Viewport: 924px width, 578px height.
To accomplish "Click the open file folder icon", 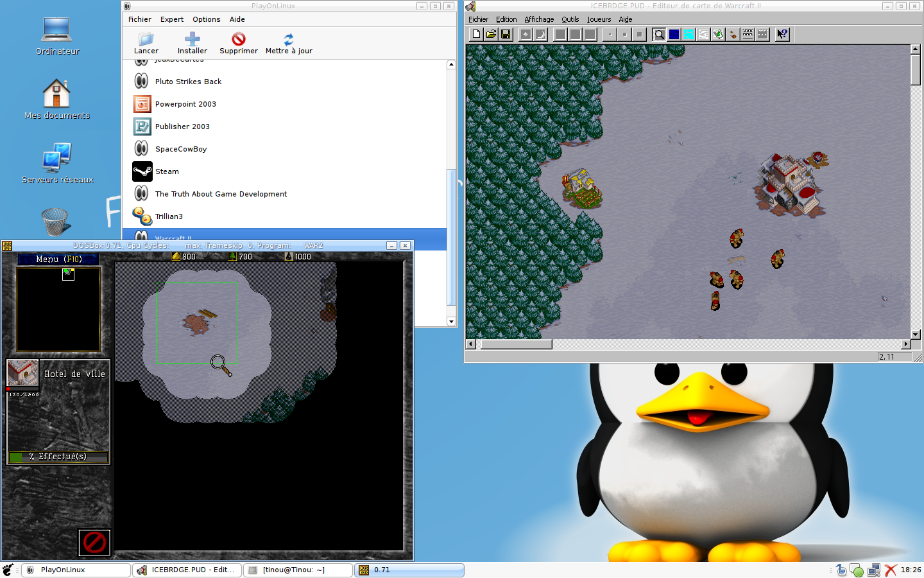I will point(491,34).
